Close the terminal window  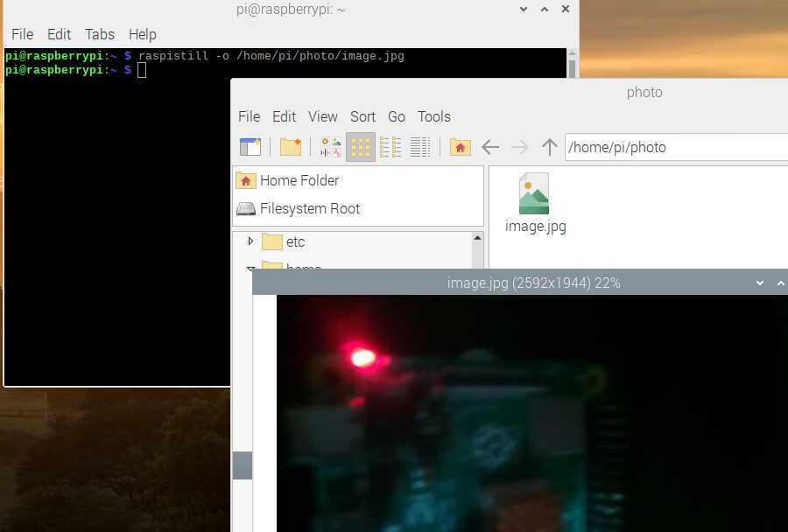(566, 9)
